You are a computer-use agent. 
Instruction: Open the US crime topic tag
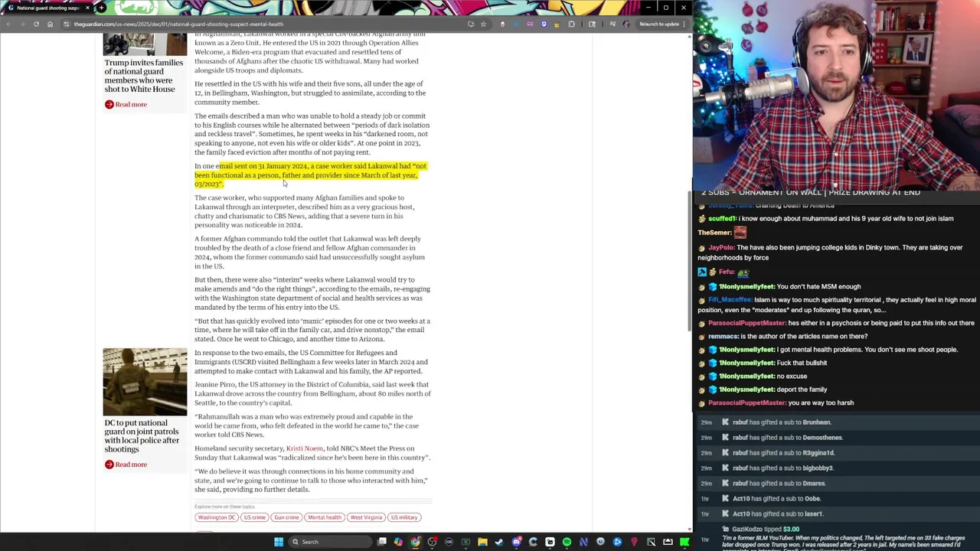pos(254,517)
